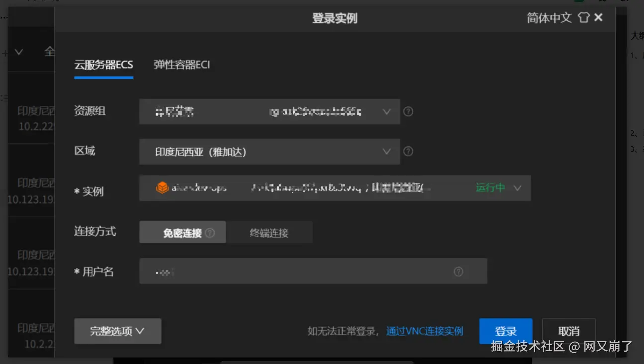Click the help icon inside the 用户名 field

(x=458, y=271)
